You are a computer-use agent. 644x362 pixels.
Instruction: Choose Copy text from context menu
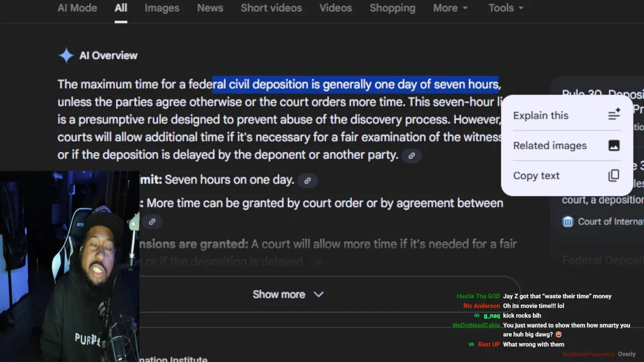tap(567, 175)
